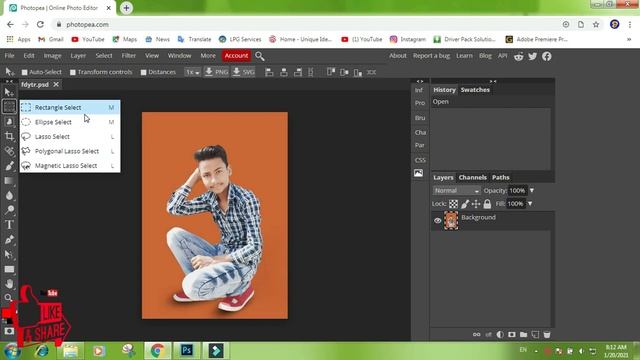This screenshot has height=360, width=640.
Task: Select the Brush tool in the toolbox
Action: pos(9,166)
